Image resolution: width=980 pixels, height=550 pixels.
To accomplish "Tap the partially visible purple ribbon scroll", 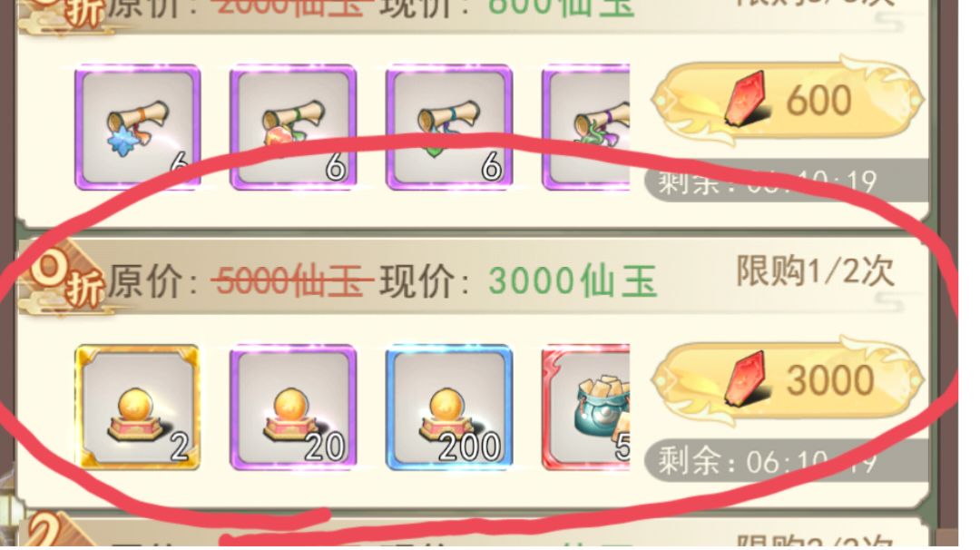I will (x=585, y=127).
